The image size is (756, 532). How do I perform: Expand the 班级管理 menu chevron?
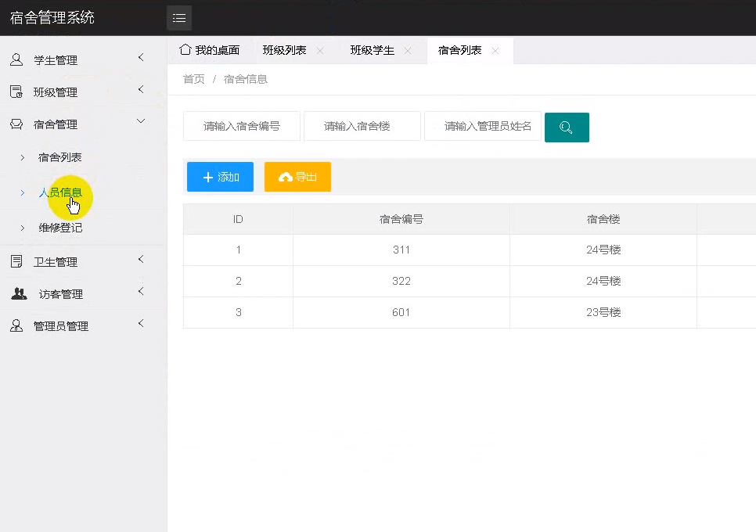[x=141, y=89]
